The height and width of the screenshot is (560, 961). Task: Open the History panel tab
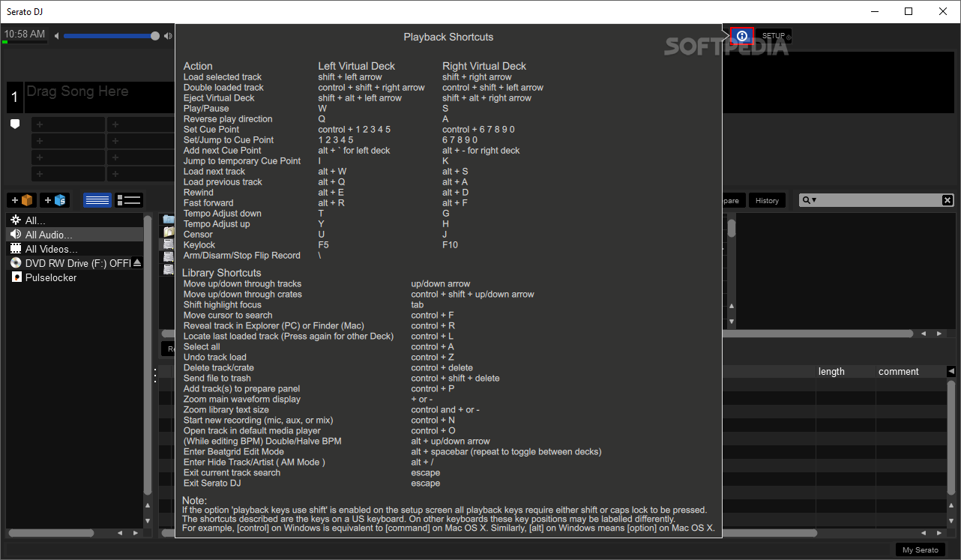767,200
